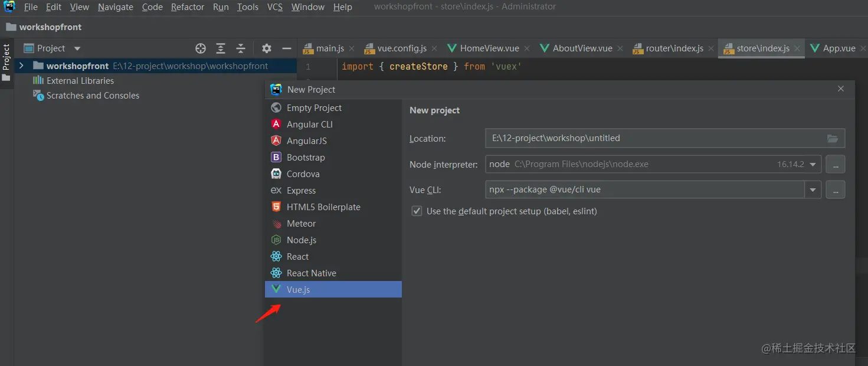Select Vue.js project generator
The image size is (868, 366).
333,290
